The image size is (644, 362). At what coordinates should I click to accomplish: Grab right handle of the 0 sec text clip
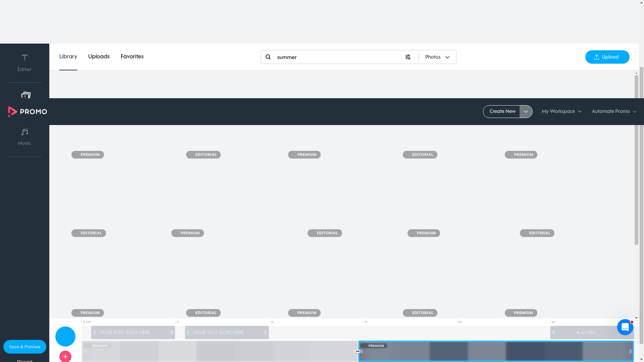click(172, 333)
